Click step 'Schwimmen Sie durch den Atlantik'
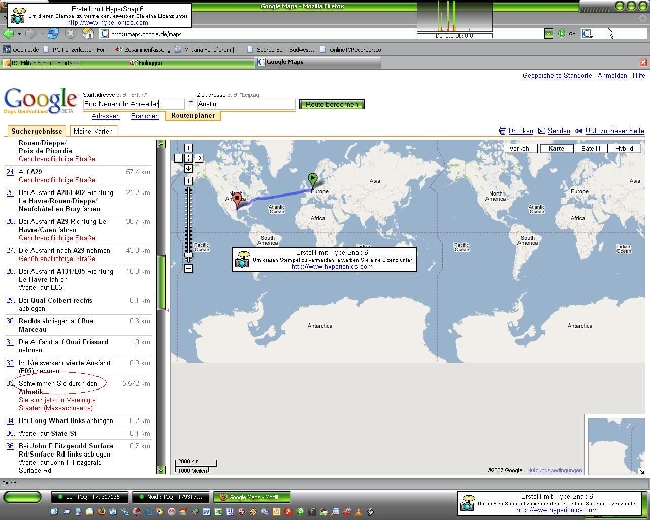Viewport: 650px width, 520px height. pyautogui.click(x=58, y=387)
